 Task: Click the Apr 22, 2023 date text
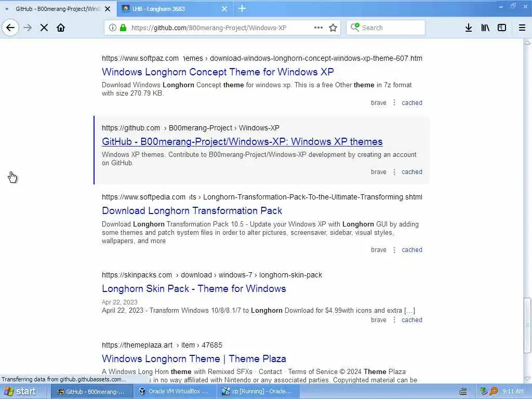(119, 302)
